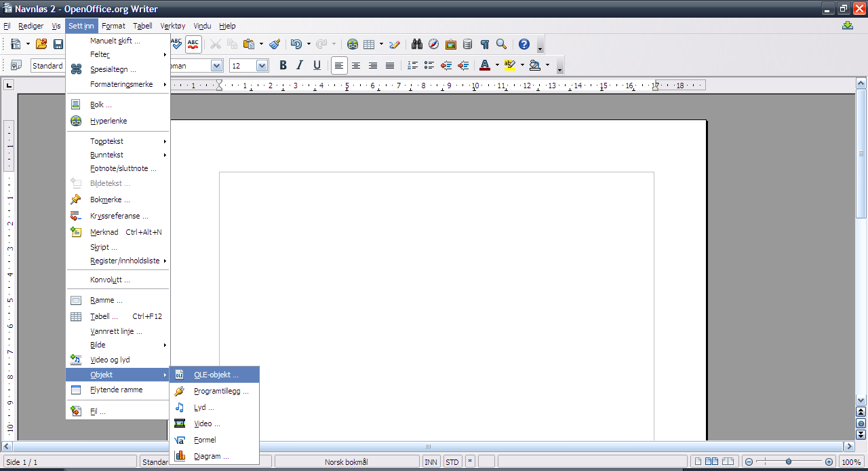Open the Spesialtegn dialog entry
868x471 pixels.
click(x=118, y=69)
